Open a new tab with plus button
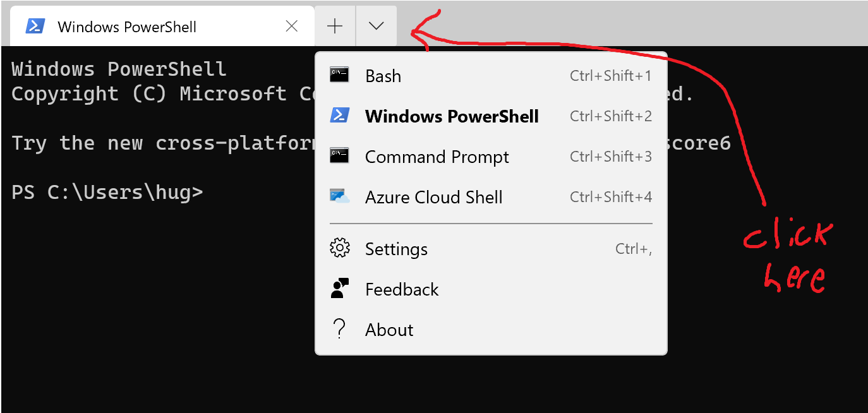868x413 pixels. point(335,26)
